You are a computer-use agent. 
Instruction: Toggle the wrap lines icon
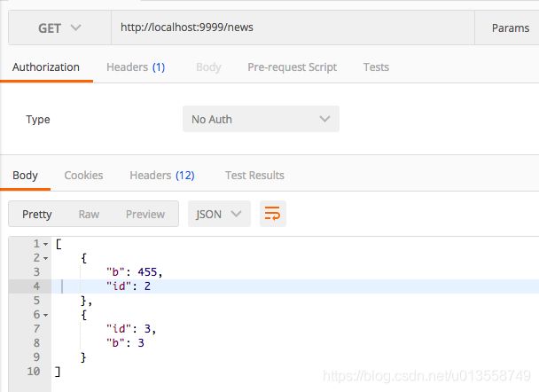273,214
